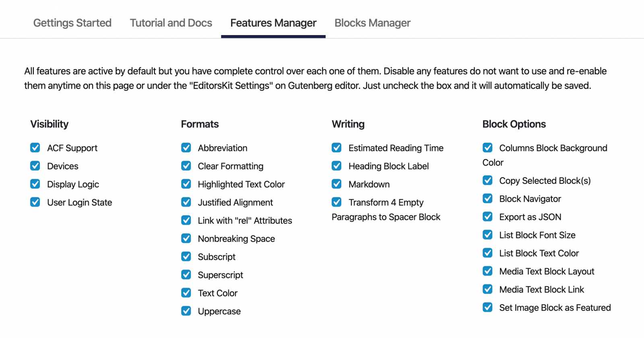Uncheck Set Image Block as Featured
This screenshot has height=338, width=644.
click(x=487, y=307)
